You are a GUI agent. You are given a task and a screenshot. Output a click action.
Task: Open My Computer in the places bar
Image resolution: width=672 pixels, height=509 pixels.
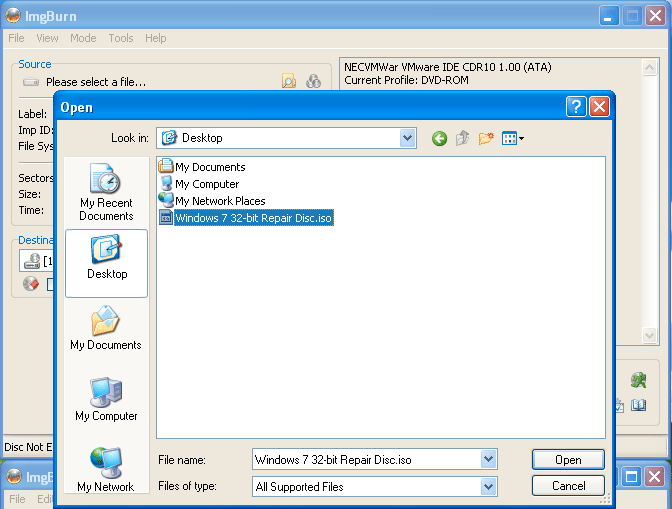coord(106,399)
